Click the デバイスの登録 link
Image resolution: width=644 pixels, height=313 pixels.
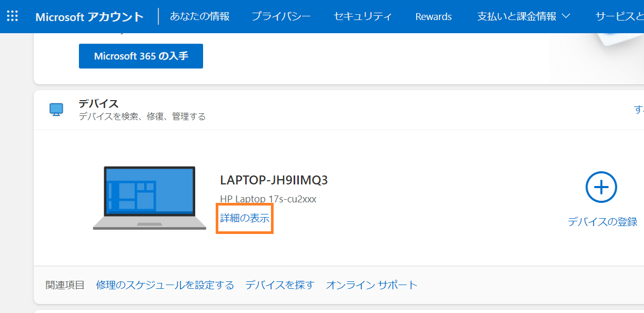[x=602, y=222]
